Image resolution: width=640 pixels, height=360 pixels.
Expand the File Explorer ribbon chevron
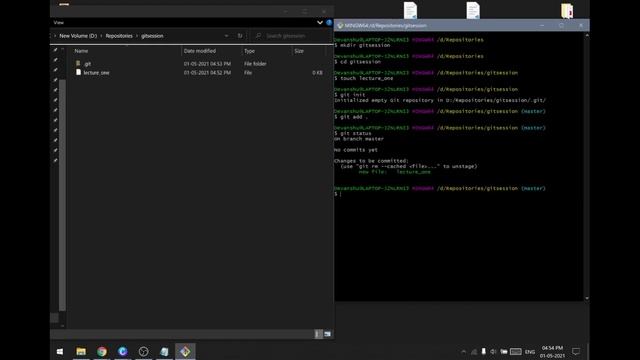tap(320, 22)
